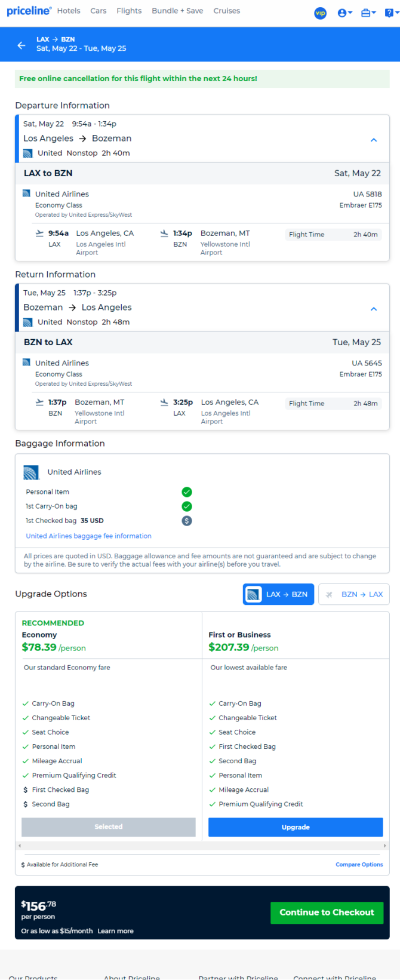
Task: Open the Flights menu item
Action: coord(129,11)
